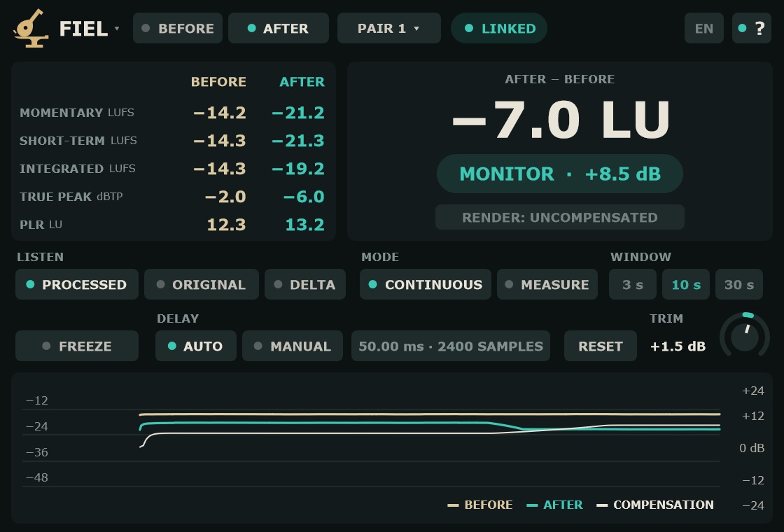Open the PAIR 1 dropdown
784x532 pixels.
[389, 29]
